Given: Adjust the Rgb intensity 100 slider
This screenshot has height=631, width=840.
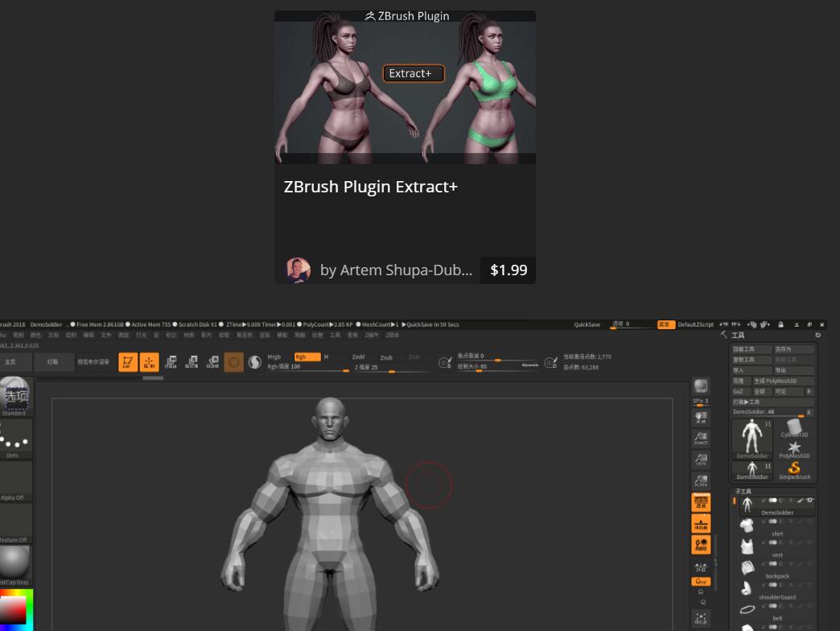Looking at the screenshot, I should click(x=308, y=368).
